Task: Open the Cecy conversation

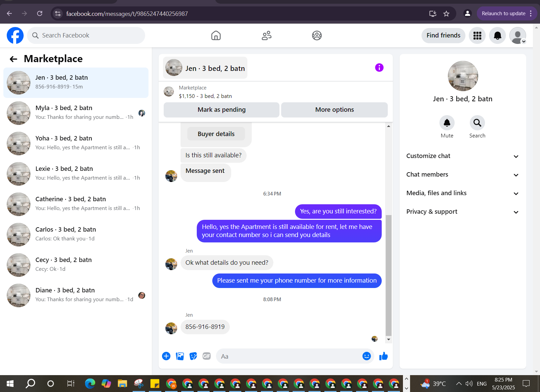Action: coord(76,265)
